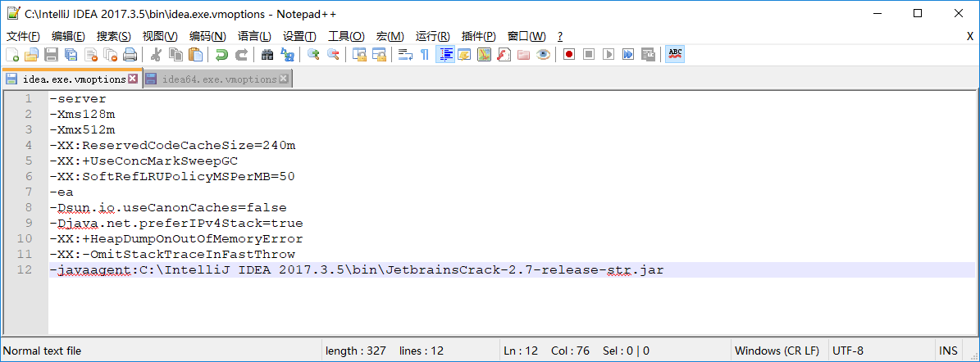The image size is (980, 362).
Task: Click the Close document toolbar icon
Action: coord(91,55)
